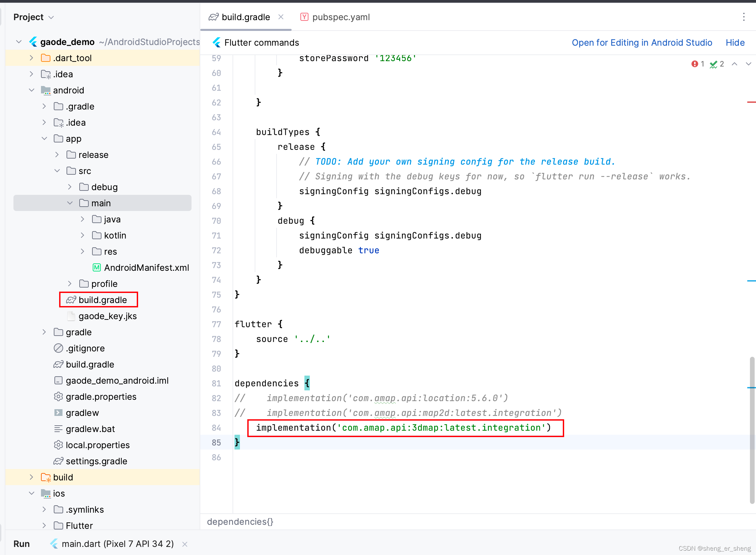The height and width of the screenshot is (555, 756).
Task: Expand the kotlin folder
Action: (x=83, y=236)
